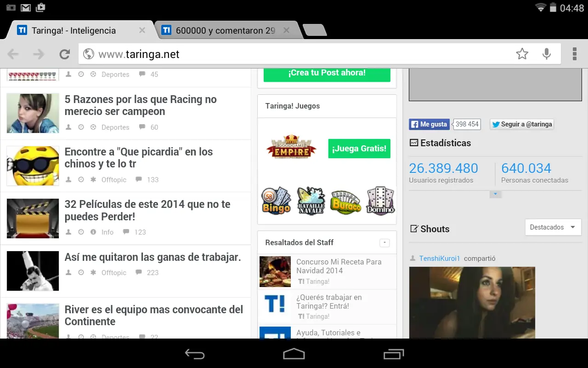Open 'River es el equipo mas convocante' post
This screenshot has height=368, width=588.
(154, 316)
